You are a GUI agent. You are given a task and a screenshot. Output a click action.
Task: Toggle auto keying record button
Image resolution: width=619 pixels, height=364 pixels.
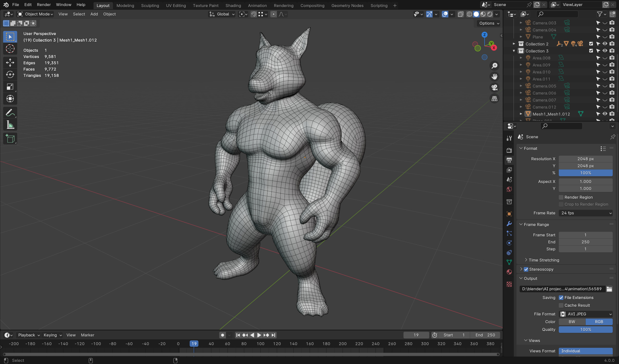pos(222,335)
